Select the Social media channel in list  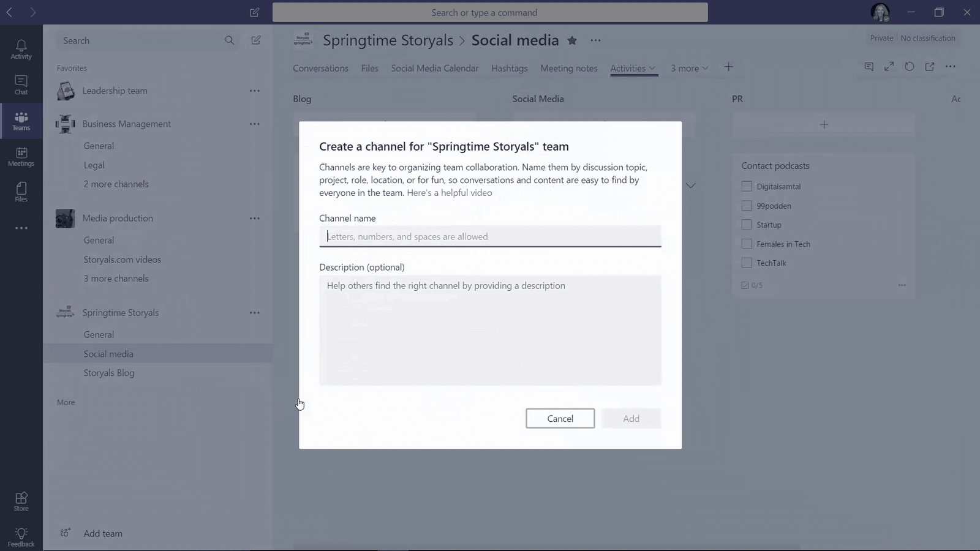158,353
